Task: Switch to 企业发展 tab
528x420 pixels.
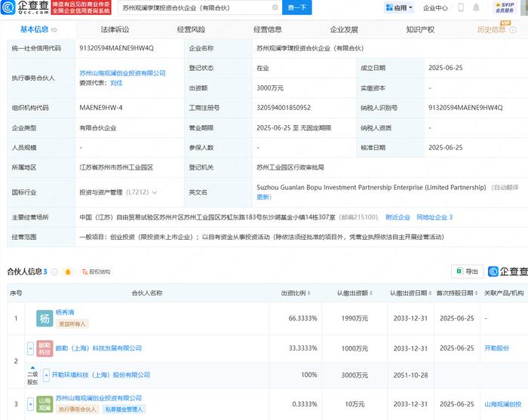Action: point(344,29)
